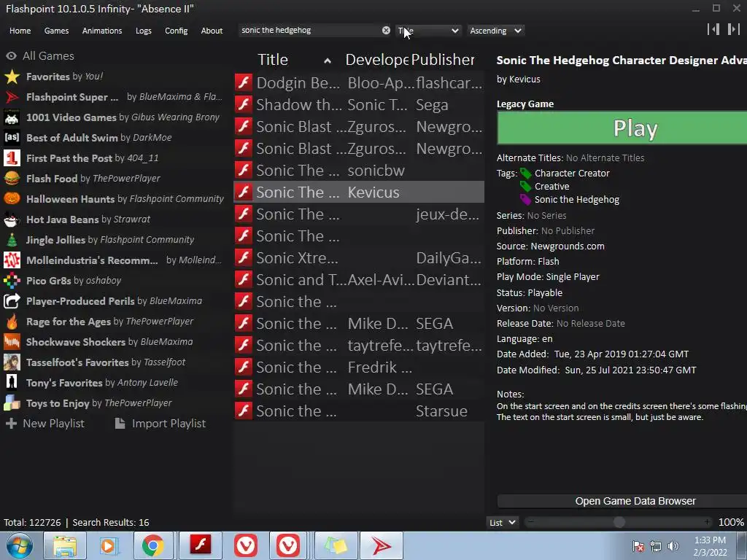Click the Creative tag link
Viewport: 747px width, 560px height.
[551, 186]
